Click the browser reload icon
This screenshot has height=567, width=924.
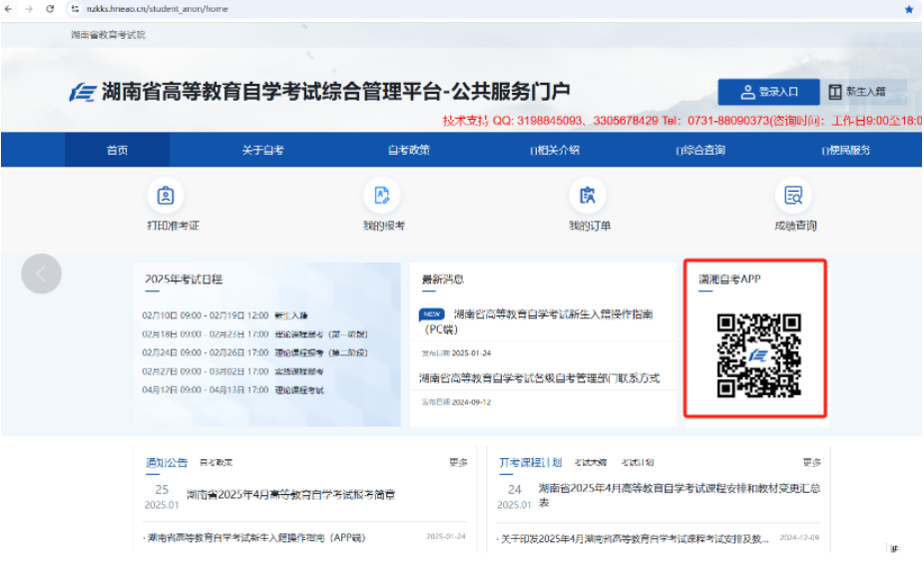(50, 9)
